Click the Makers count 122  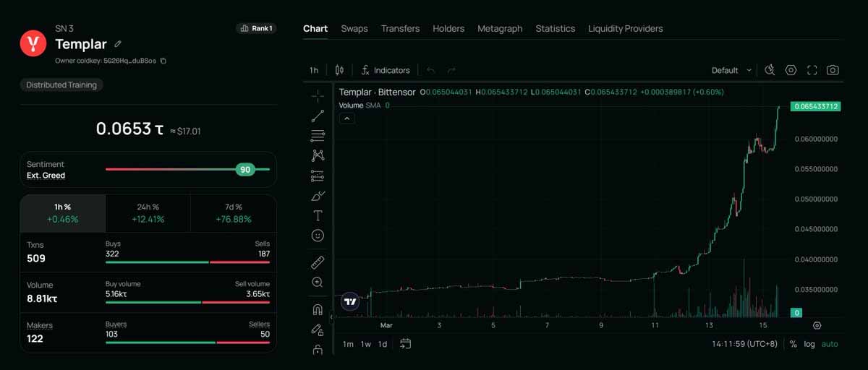click(35, 339)
